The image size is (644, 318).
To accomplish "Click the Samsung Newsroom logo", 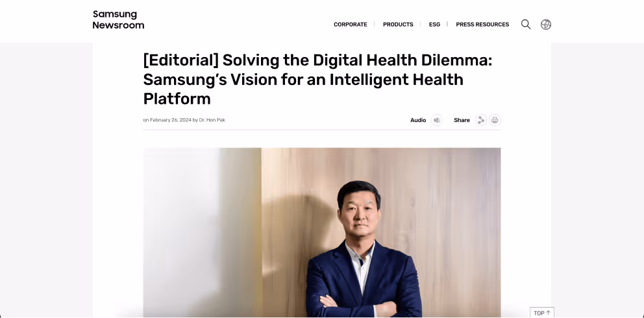I will point(118,19).
